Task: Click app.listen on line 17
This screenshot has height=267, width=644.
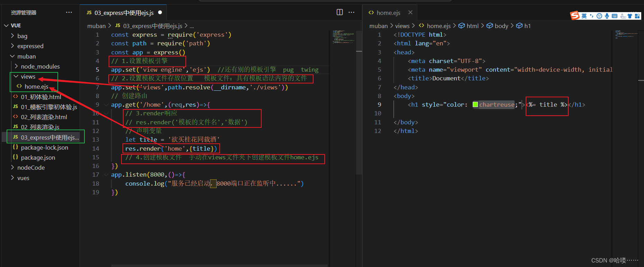Action: [129, 175]
